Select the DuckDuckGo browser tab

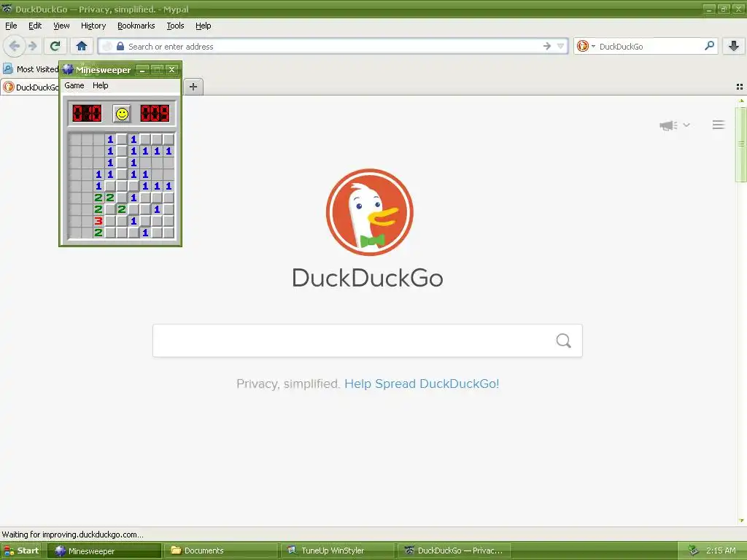[x=30, y=87]
